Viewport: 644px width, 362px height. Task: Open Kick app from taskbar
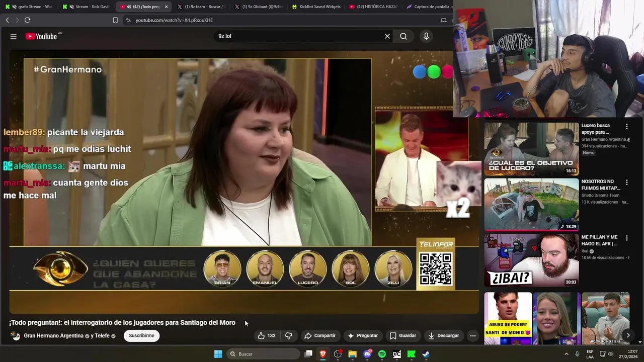[412, 354]
